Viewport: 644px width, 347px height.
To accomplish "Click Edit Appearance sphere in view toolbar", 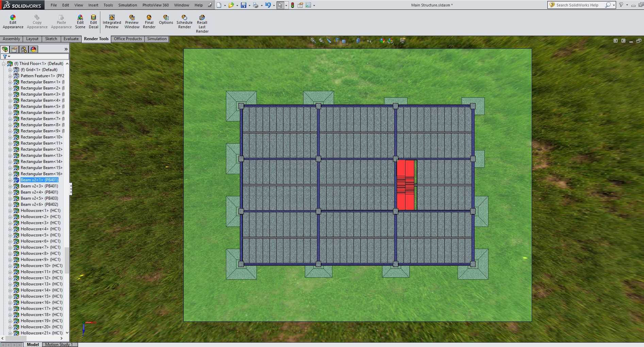I will pyautogui.click(x=382, y=40).
